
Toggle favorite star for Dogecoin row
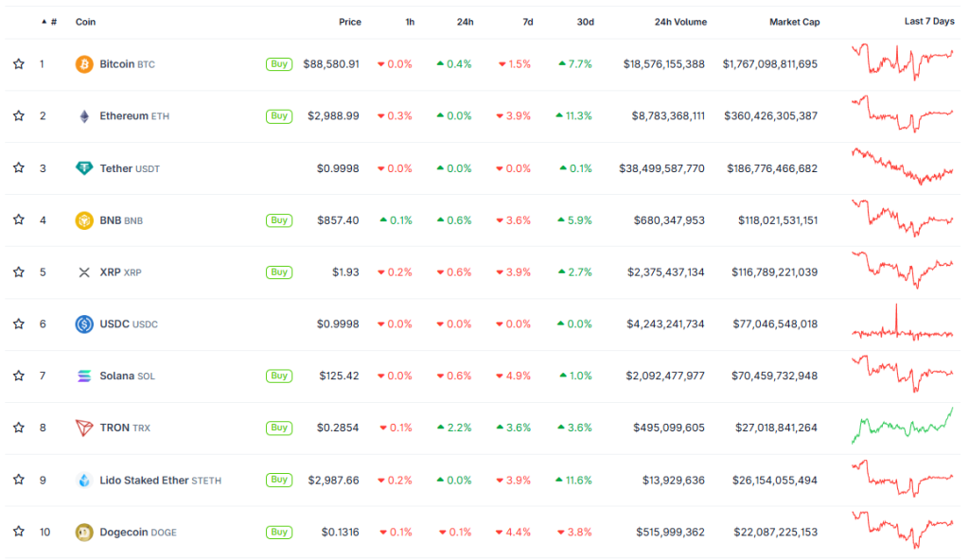point(18,532)
